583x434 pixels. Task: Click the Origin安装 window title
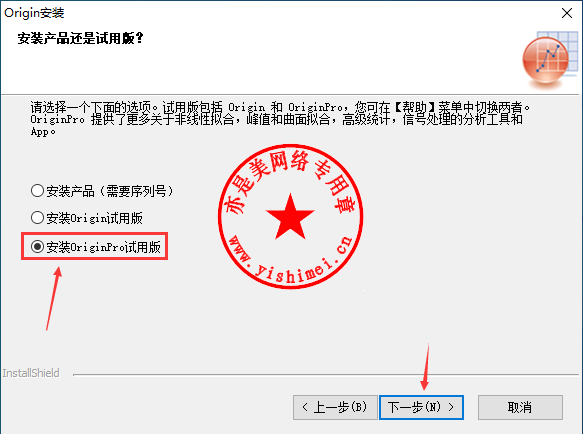pos(34,13)
